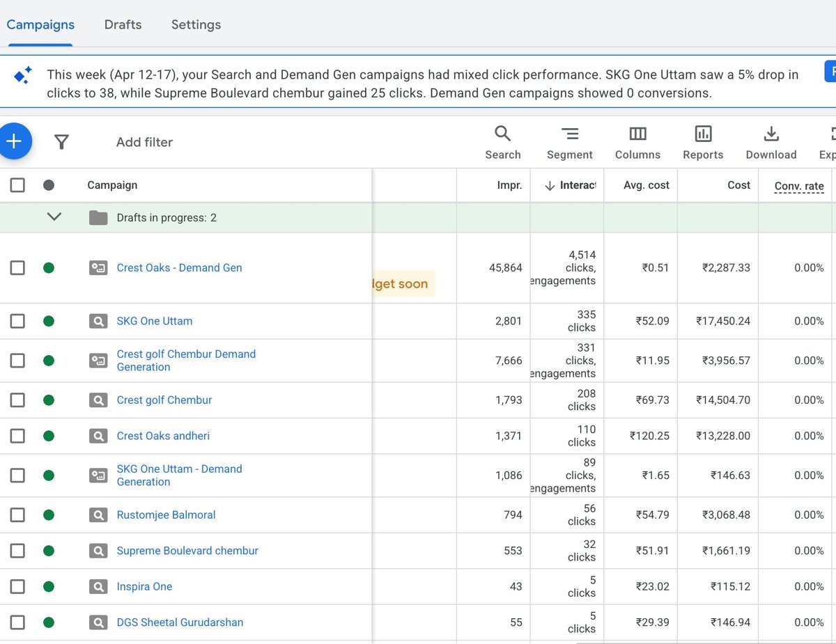Sort by the Interactions column header
The height and width of the screenshot is (644, 836).
pos(571,185)
